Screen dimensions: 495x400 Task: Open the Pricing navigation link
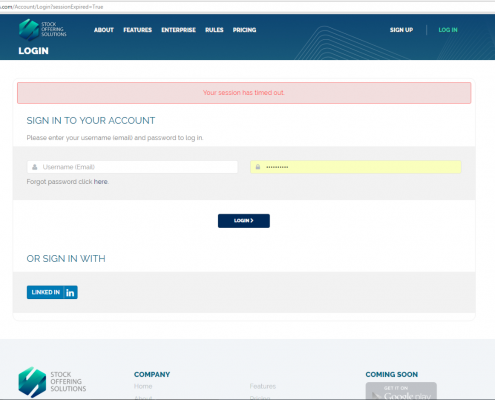click(x=244, y=30)
